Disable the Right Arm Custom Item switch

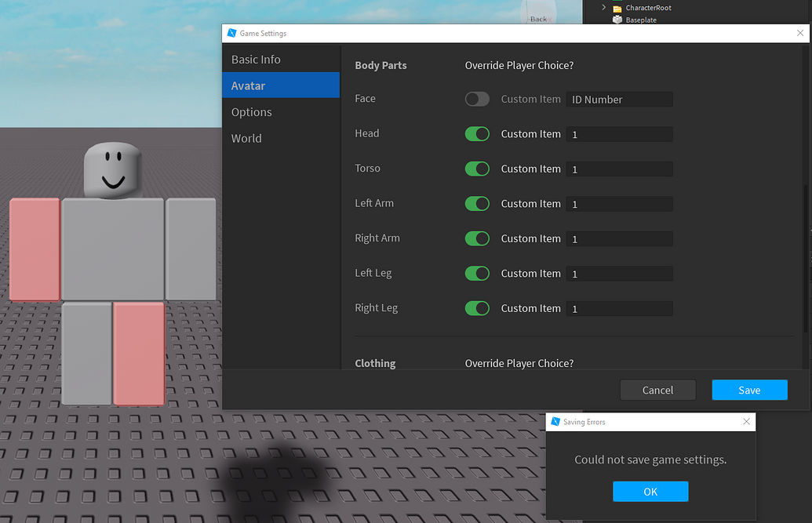(477, 238)
